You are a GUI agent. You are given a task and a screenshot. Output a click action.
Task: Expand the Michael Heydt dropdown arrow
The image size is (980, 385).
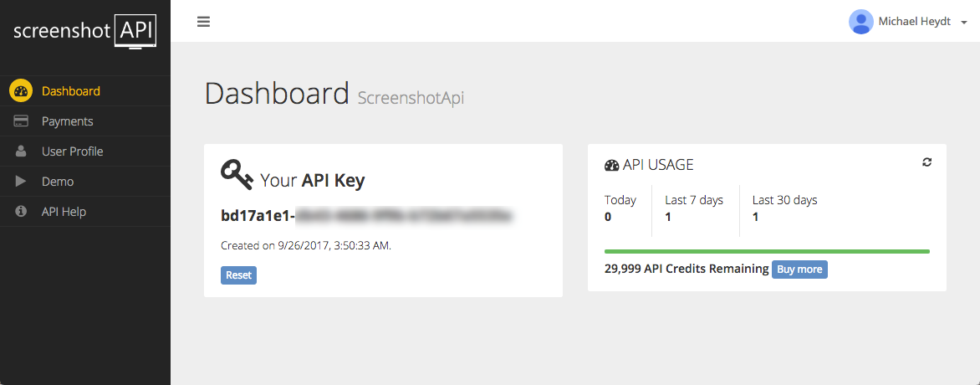964,23
